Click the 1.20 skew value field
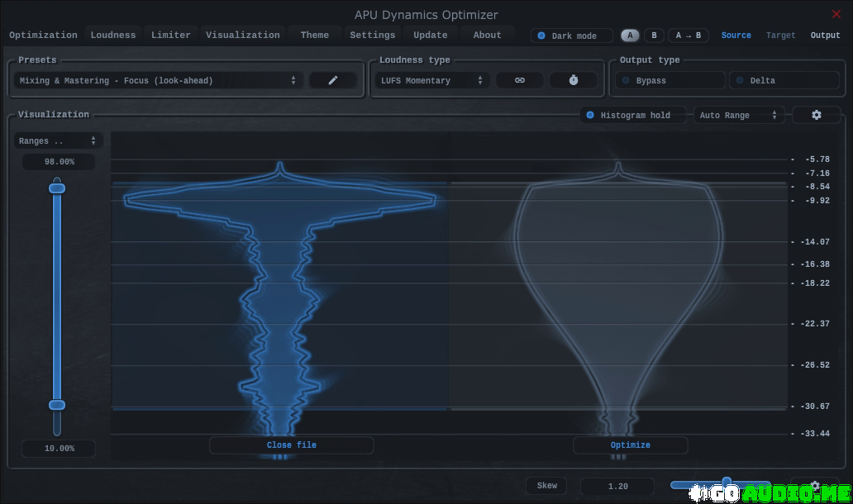 [x=617, y=486]
